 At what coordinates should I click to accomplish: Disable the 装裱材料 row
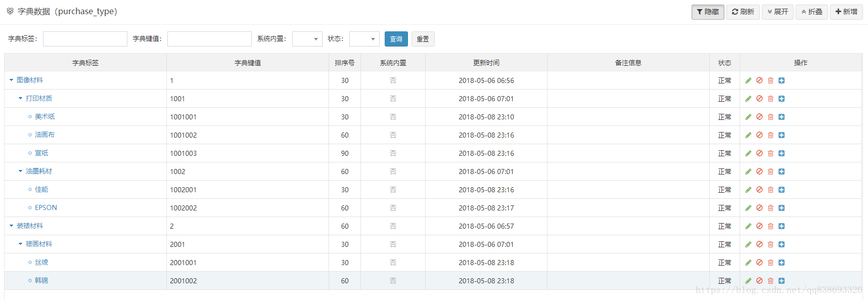pos(759,226)
